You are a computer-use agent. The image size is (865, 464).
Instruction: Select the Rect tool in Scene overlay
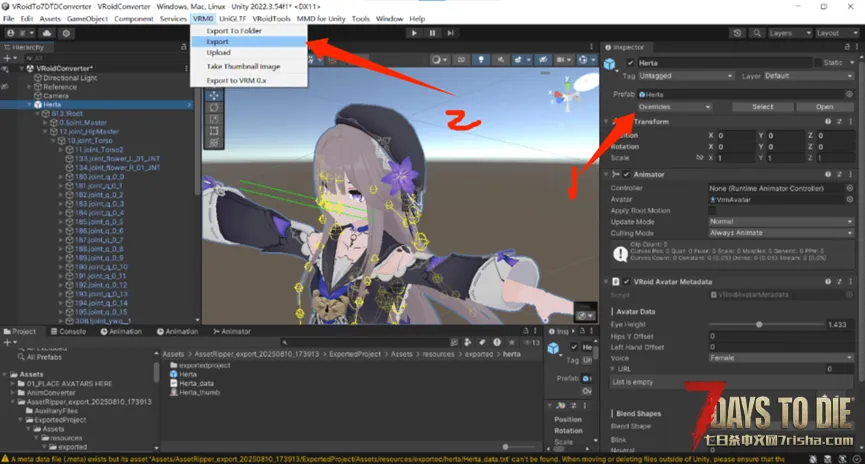(214, 131)
